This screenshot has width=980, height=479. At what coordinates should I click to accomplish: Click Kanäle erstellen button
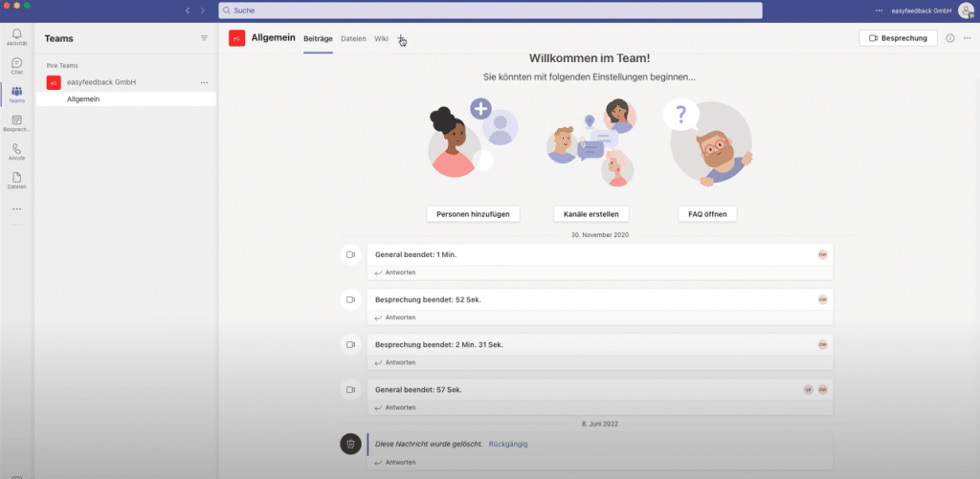[590, 213]
